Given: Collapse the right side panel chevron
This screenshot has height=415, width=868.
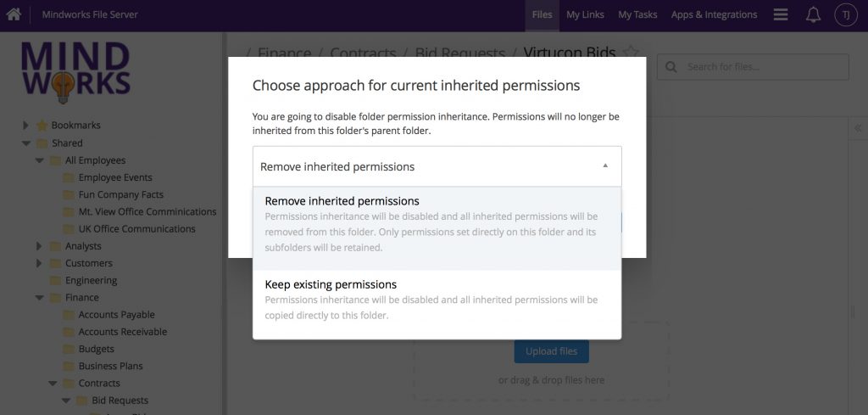Looking at the screenshot, I should click(858, 128).
